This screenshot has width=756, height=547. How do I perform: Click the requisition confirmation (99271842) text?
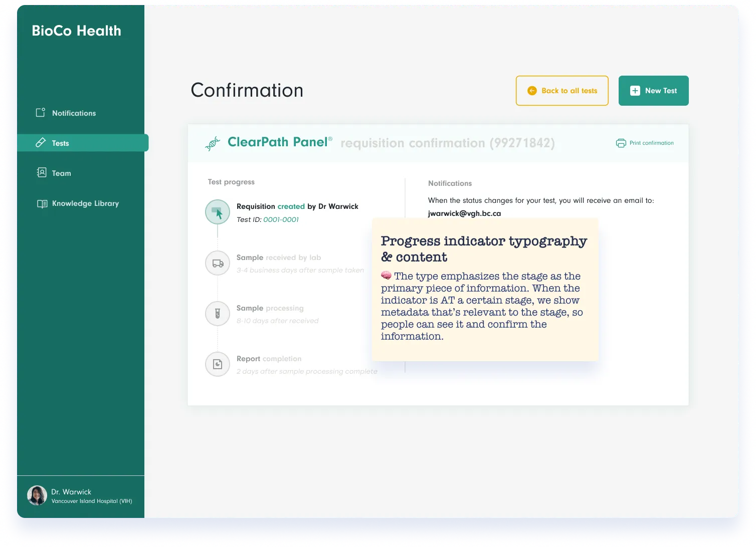[448, 143]
